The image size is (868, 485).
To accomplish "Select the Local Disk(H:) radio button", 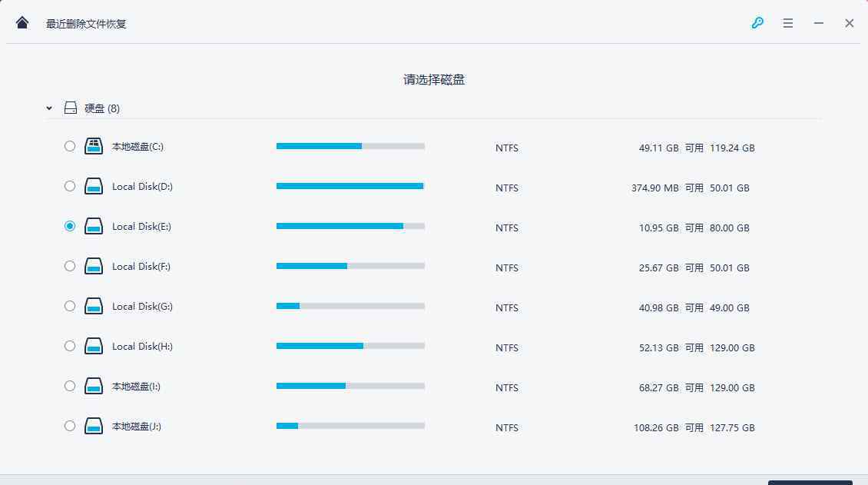I will tap(70, 346).
